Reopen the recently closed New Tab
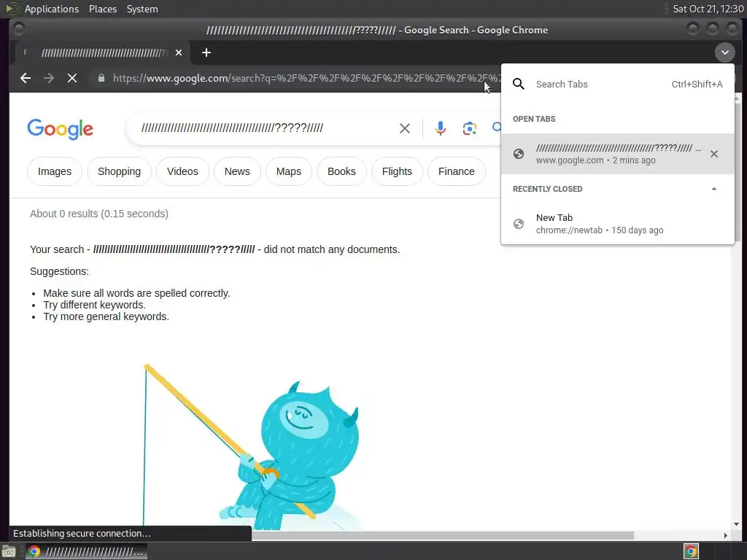The image size is (747, 560). coord(617,224)
